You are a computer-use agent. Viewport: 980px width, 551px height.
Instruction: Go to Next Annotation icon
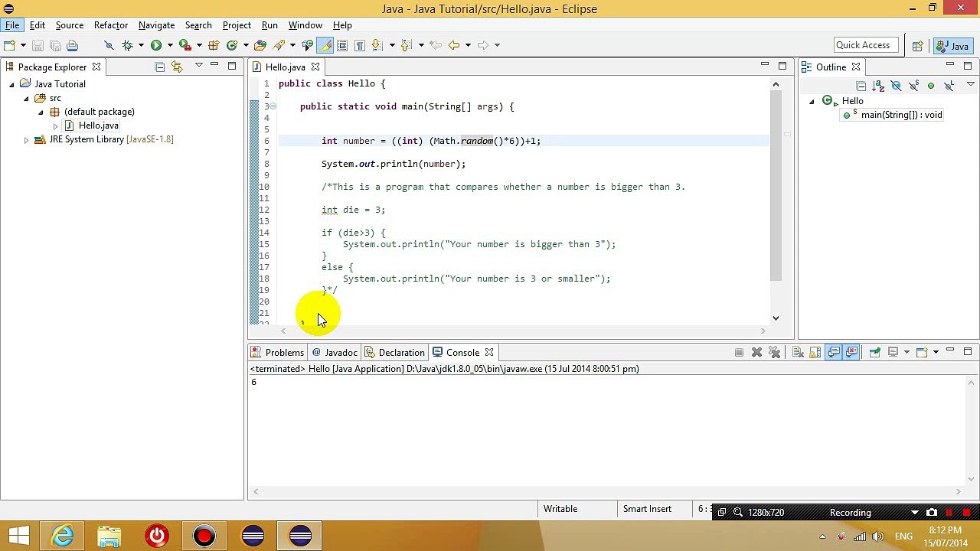377,45
